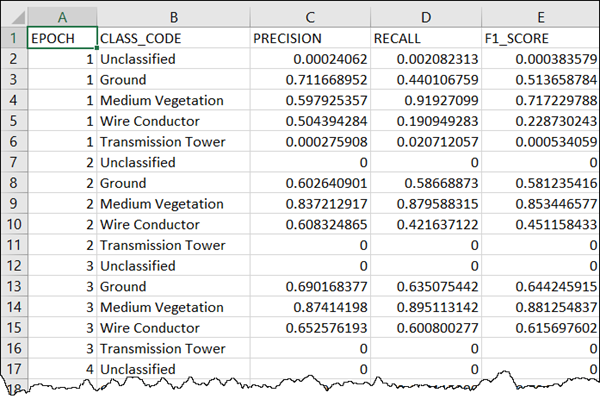The height and width of the screenshot is (399, 600).
Task: Select precision value 0.711668952
Action: click(310, 80)
